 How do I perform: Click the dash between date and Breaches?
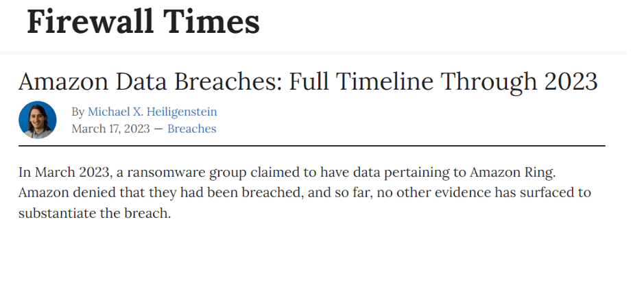(158, 129)
